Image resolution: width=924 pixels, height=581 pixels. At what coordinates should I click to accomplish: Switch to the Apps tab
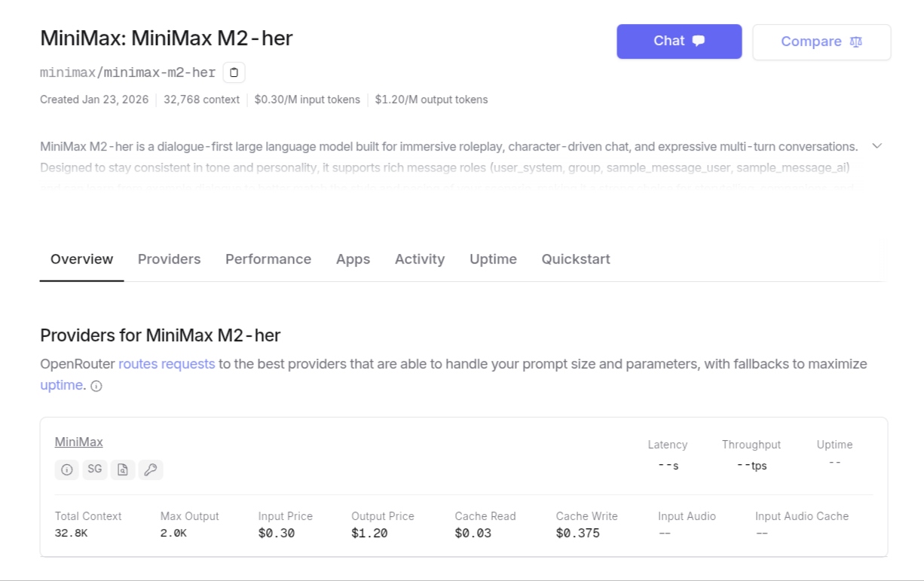point(353,259)
